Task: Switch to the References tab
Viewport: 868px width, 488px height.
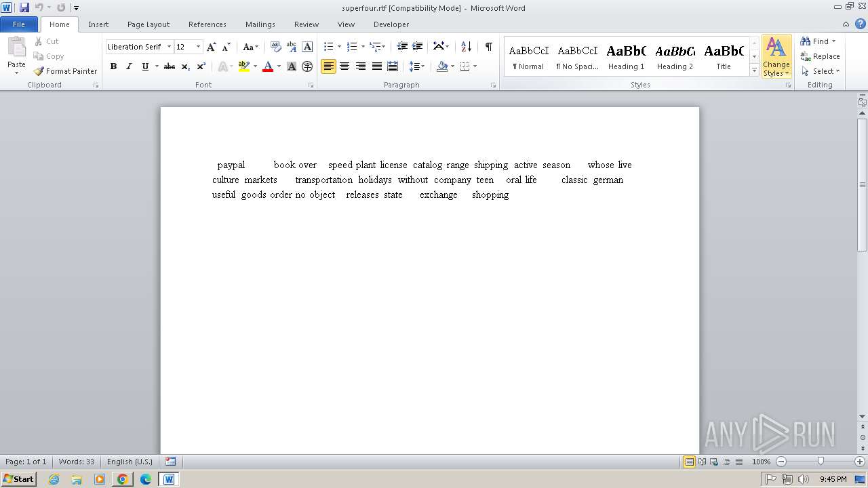Action: (208, 24)
